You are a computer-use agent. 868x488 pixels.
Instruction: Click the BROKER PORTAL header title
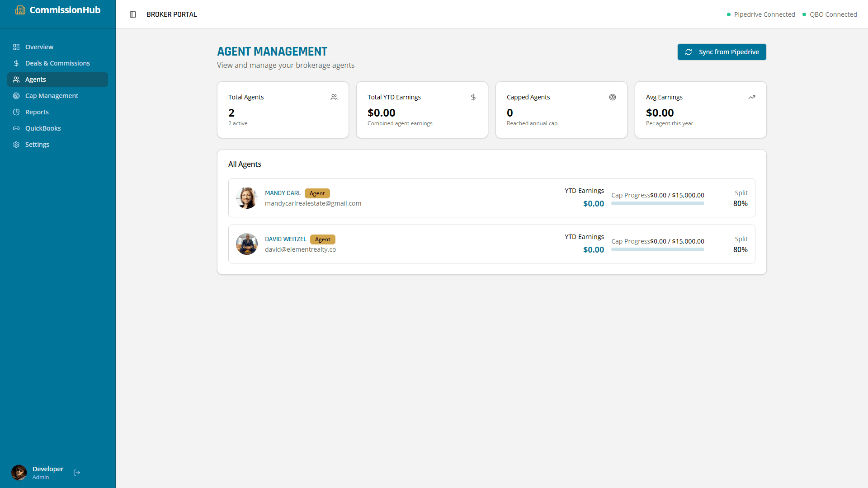pyautogui.click(x=172, y=14)
